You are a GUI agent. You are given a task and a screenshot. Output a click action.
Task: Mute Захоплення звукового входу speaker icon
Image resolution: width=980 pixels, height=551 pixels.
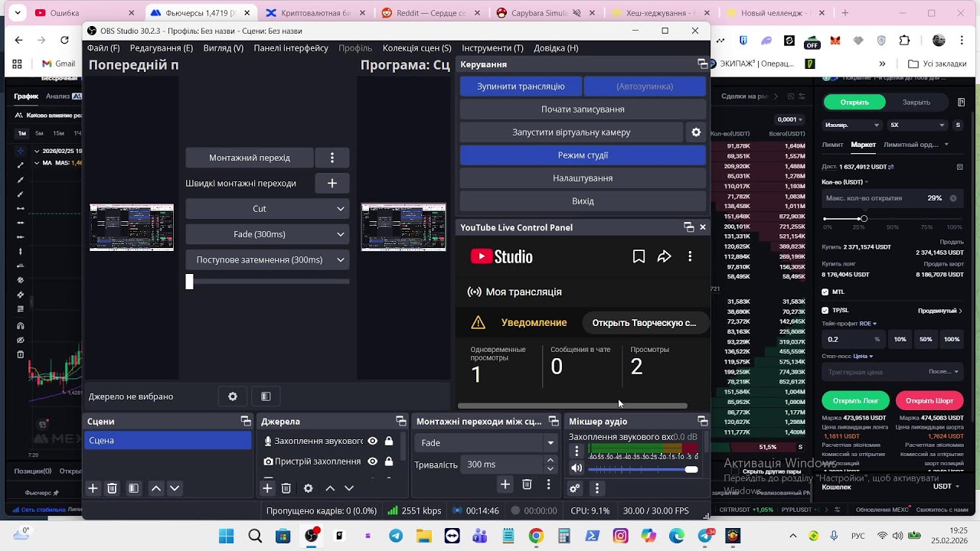577,468
